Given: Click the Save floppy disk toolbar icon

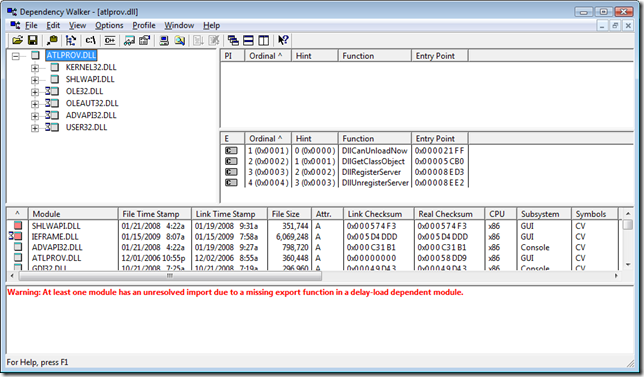Looking at the screenshot, I should [32, 40].
